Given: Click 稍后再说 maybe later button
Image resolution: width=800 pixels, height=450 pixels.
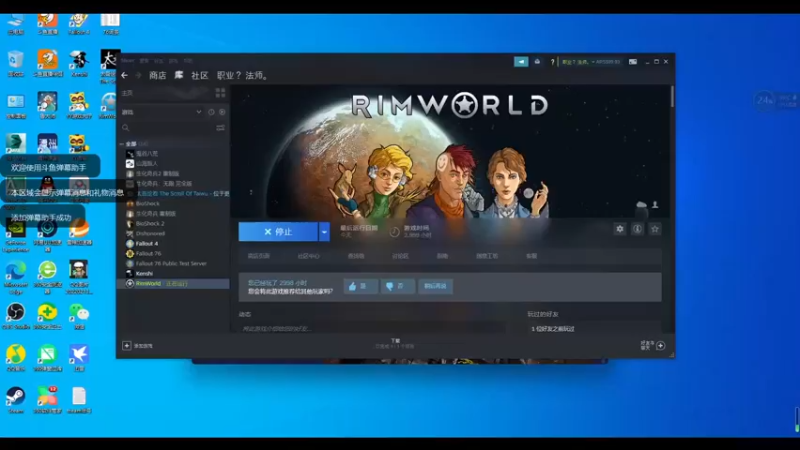Looking at the screenshot, I should (x=435, y=286).
